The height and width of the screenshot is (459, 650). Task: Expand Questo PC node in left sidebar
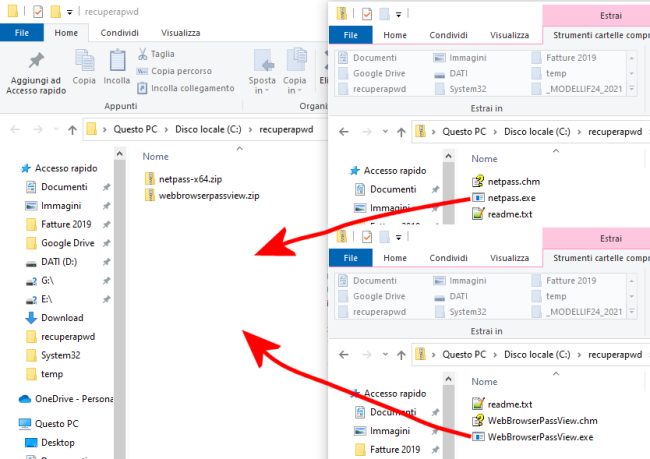[10, 424]
